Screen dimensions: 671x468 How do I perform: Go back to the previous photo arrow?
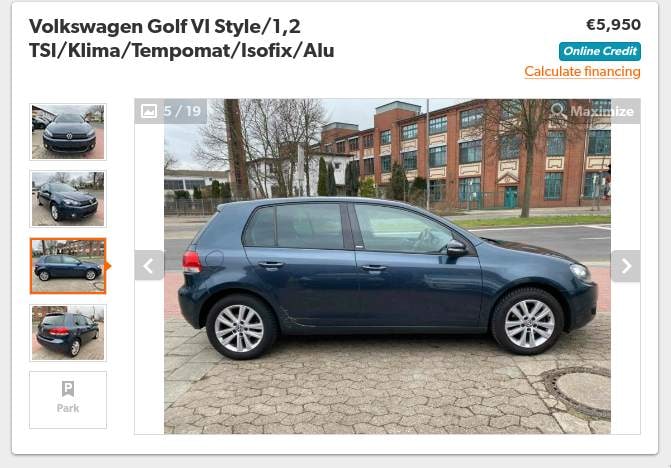click(149, 266)
